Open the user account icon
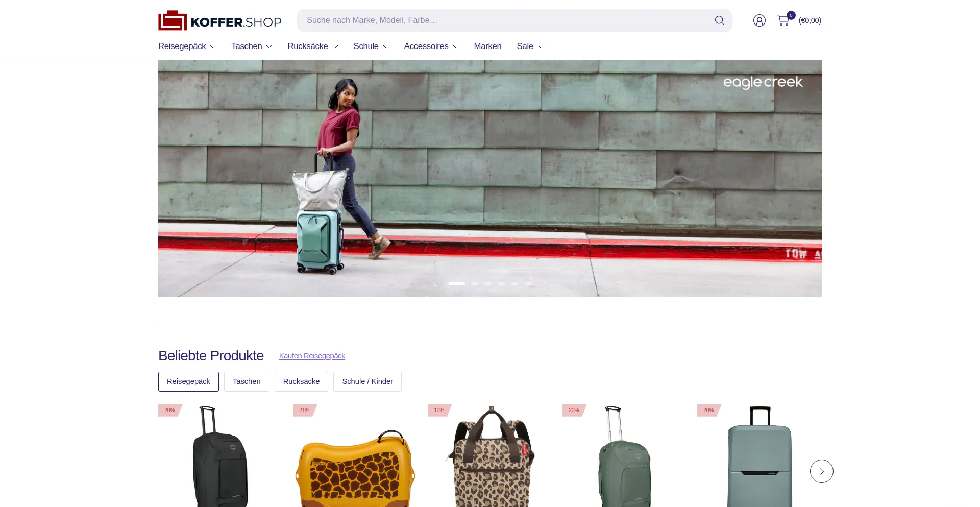This screenshot has width=980, height=507. 759,20
